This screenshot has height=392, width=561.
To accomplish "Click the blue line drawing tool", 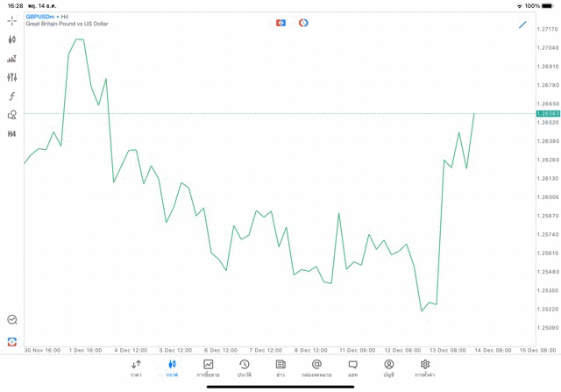I will [522, 25].
